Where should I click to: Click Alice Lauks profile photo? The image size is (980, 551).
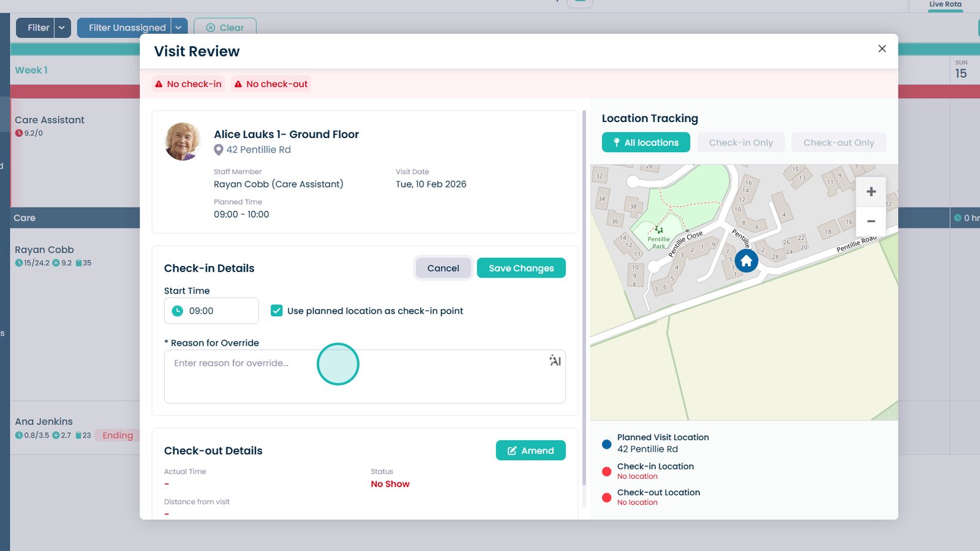tap(183, 142)
